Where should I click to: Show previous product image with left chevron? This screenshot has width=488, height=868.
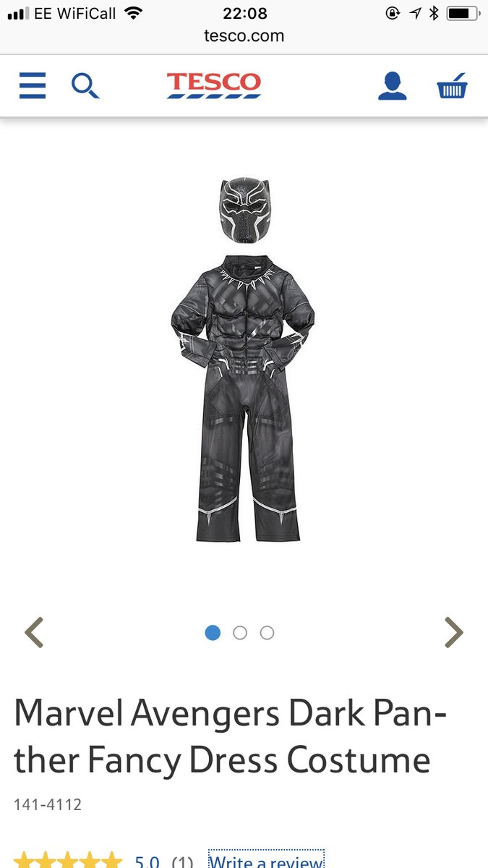coord(34,633)
